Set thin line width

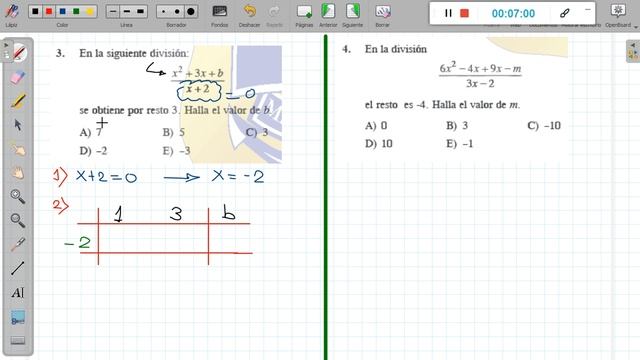tap(113, 11)
